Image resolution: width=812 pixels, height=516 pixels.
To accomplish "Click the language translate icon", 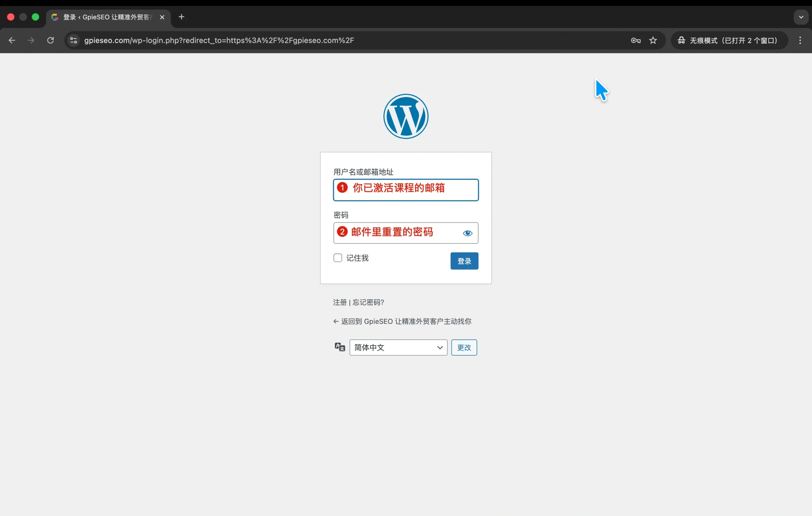I will 340,347.
